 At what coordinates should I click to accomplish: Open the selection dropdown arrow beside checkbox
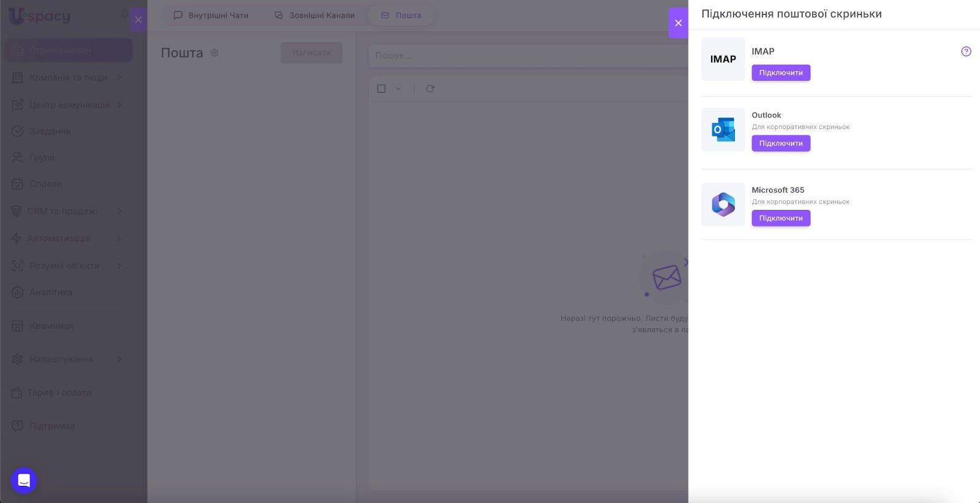point(398,89)
